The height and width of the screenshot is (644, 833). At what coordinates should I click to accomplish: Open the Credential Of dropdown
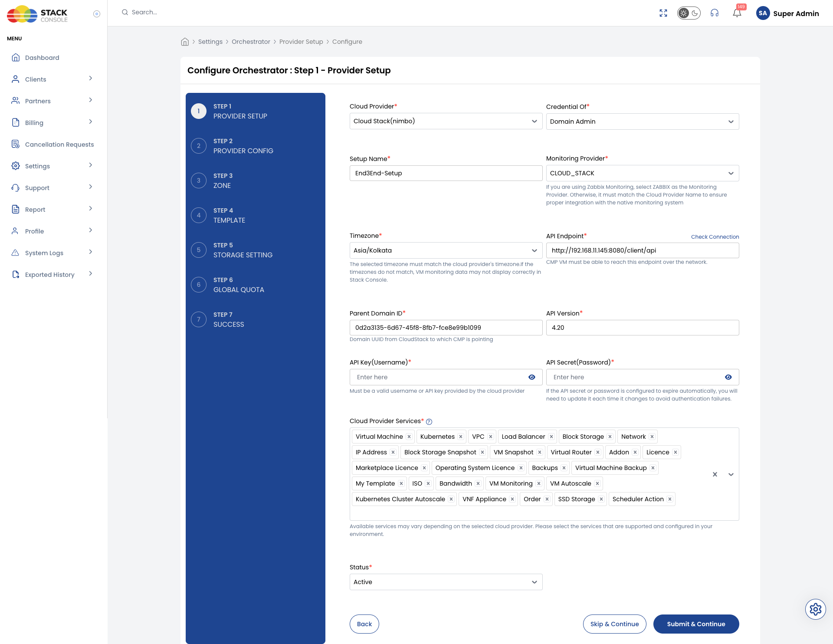pyautogui.click(x=643, y=122)
